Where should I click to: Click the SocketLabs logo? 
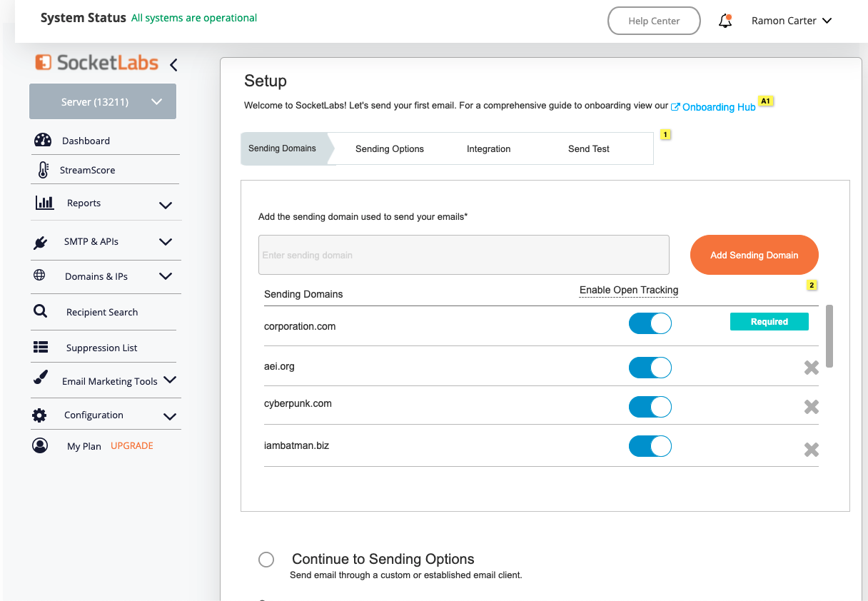click(x=97, y=63)
